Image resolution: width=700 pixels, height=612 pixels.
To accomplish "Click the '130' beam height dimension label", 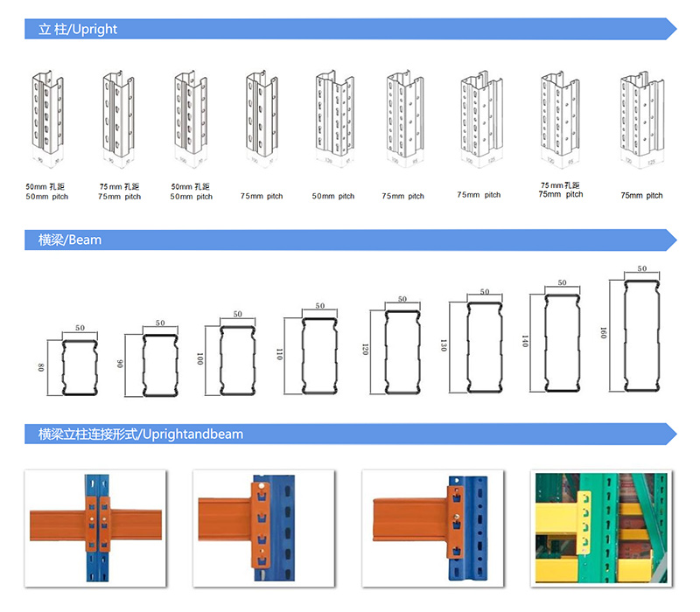I will coord(444,345).
